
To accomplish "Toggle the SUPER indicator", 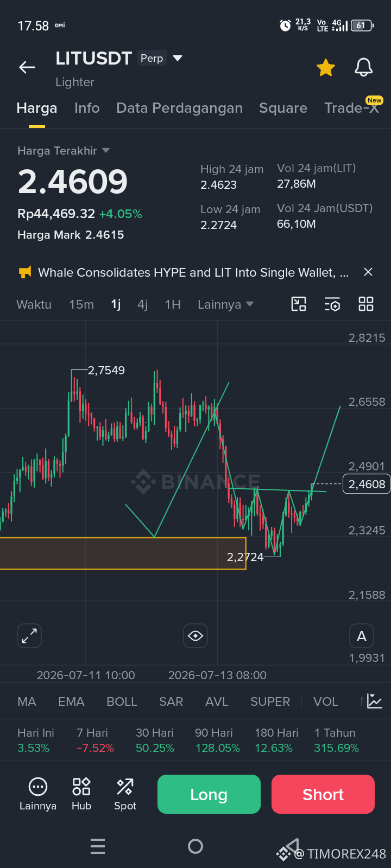I will 270,701.
